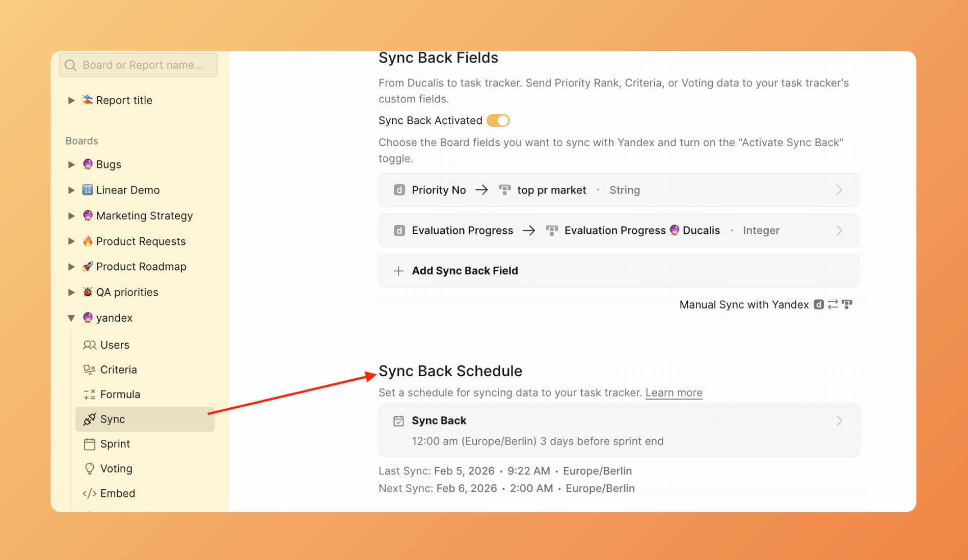Collapse the yandex board tree
The width and height of the screenshot is (968, 560).
(x=71, y=318)
